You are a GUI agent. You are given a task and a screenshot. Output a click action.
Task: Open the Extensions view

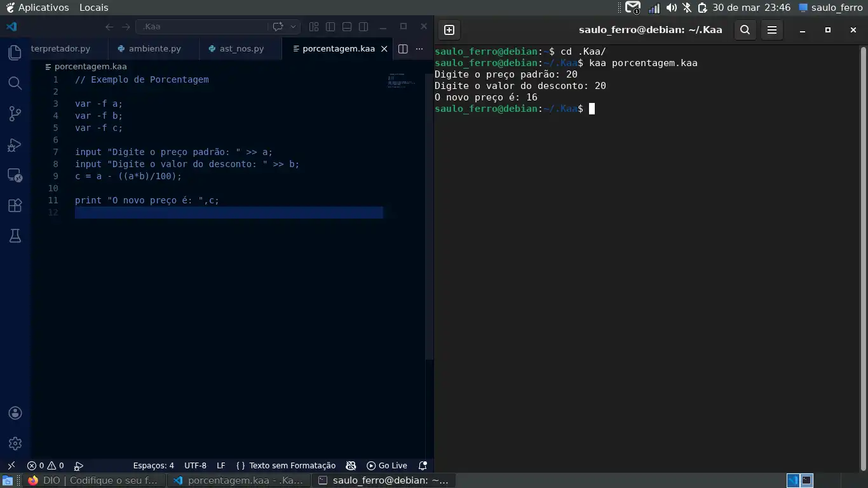pyautogui.click(x=15, y=206)
